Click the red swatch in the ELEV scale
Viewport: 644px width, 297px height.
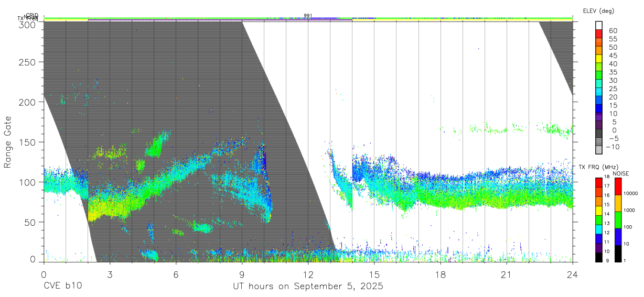599,34
